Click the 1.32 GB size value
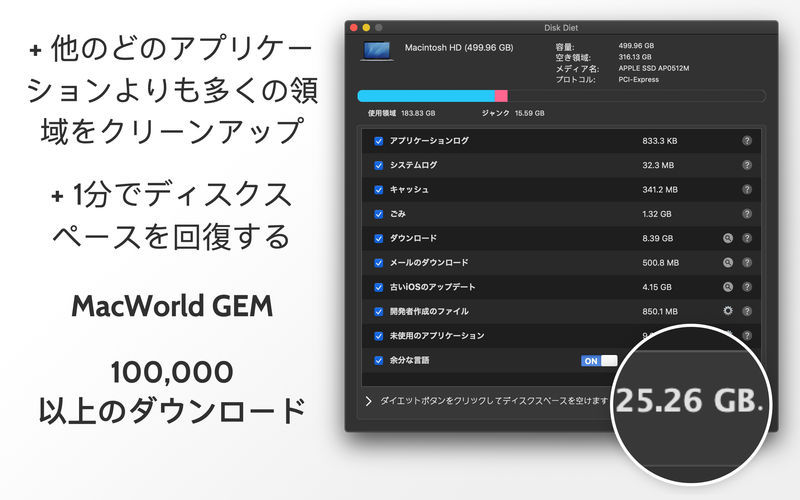Image resolution: width=800 pixels, height=500 pixels. pos(657,214)
